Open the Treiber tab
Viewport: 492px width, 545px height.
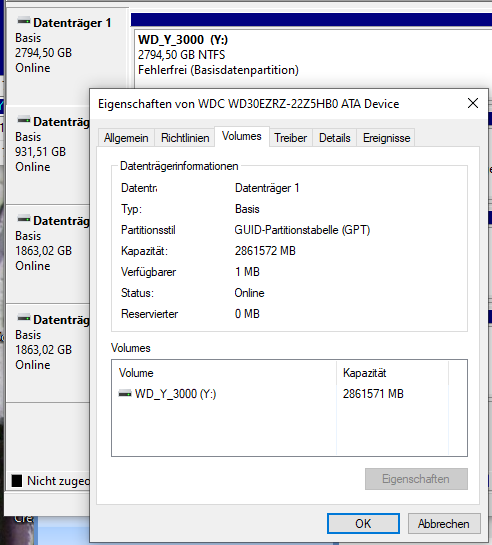tap(290, 138)
